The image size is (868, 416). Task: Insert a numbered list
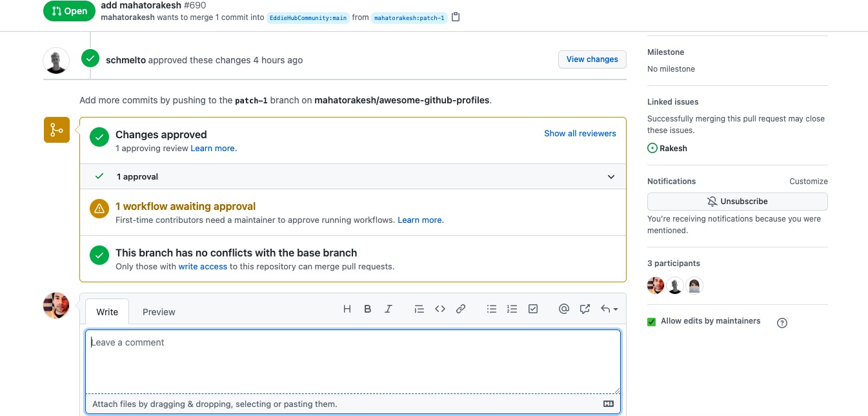(x=512, y=309)
